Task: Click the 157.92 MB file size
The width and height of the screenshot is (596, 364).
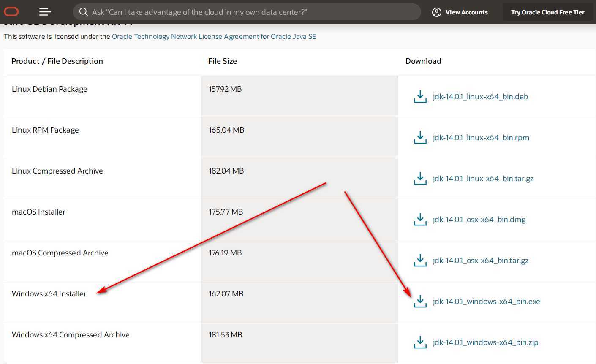Action: pos(225,89)
